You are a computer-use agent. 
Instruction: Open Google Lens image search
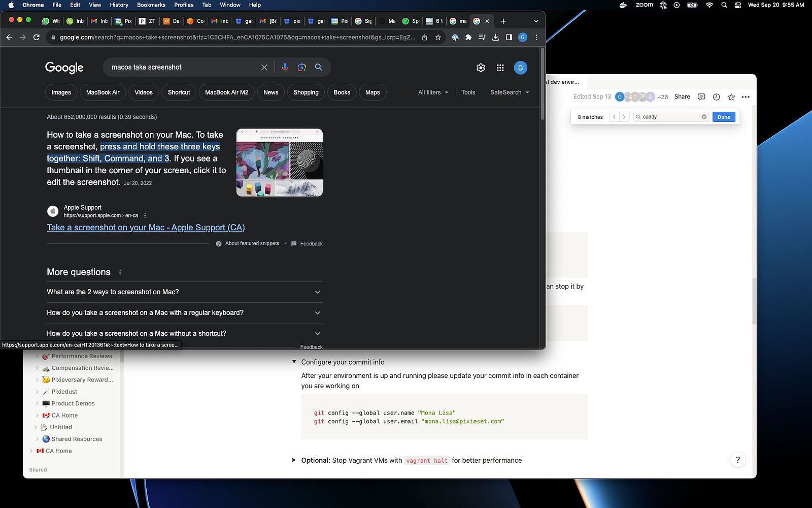[x=302, y=67]
